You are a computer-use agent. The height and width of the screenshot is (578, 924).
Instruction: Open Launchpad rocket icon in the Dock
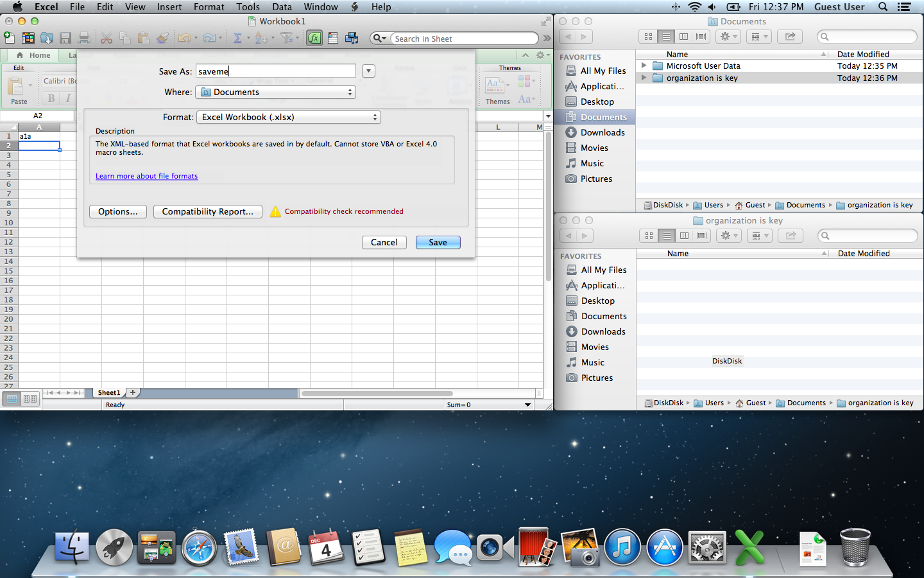[x=114, y=547]
